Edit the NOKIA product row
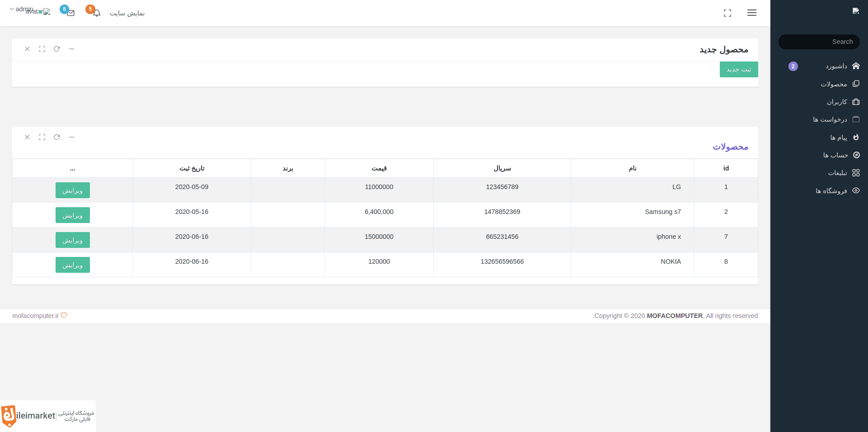 (73, 265)
